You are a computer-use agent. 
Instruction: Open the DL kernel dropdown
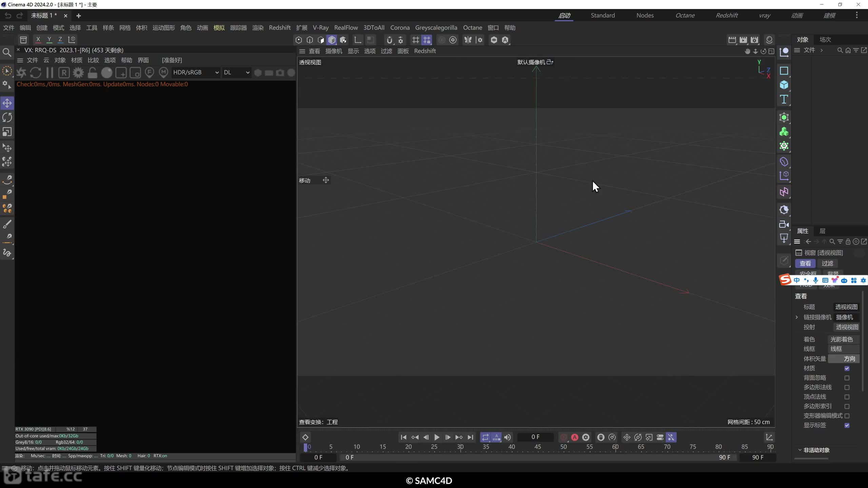point(236,73)
